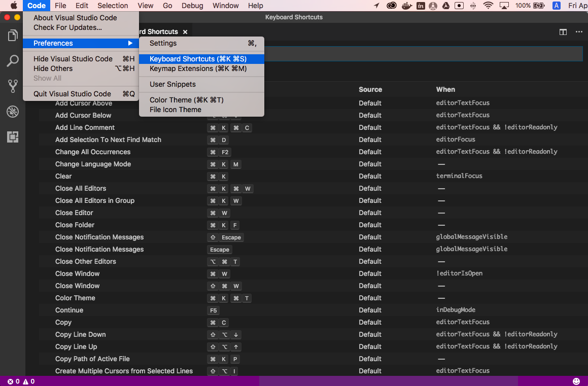Open the Window menu

(x=225, y=5)
